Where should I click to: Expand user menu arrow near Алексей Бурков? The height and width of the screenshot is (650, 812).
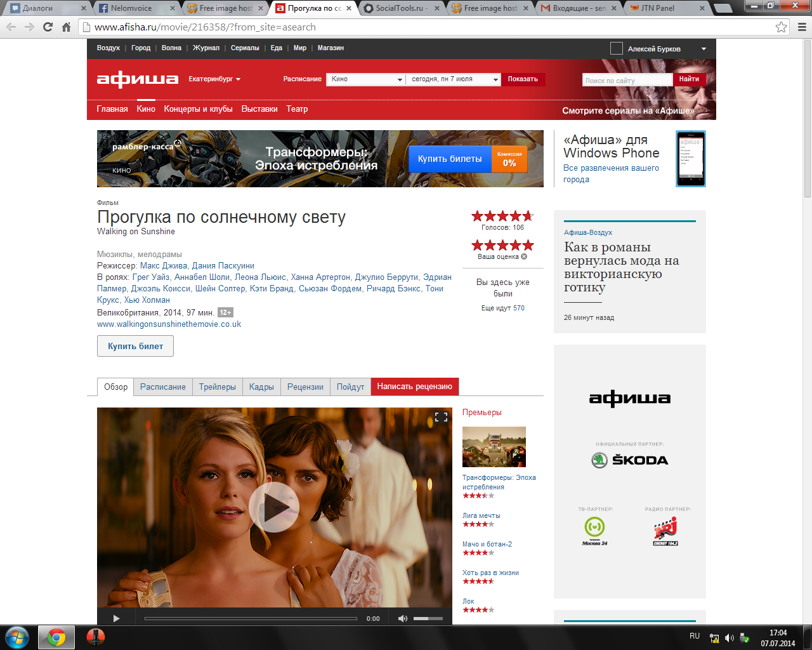(704, 49)
